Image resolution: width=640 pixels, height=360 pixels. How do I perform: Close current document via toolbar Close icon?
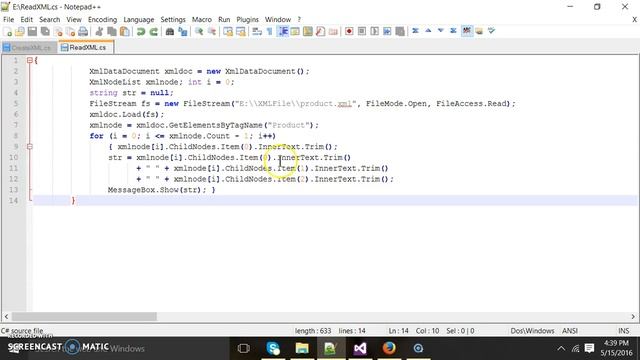coord(58,31)
